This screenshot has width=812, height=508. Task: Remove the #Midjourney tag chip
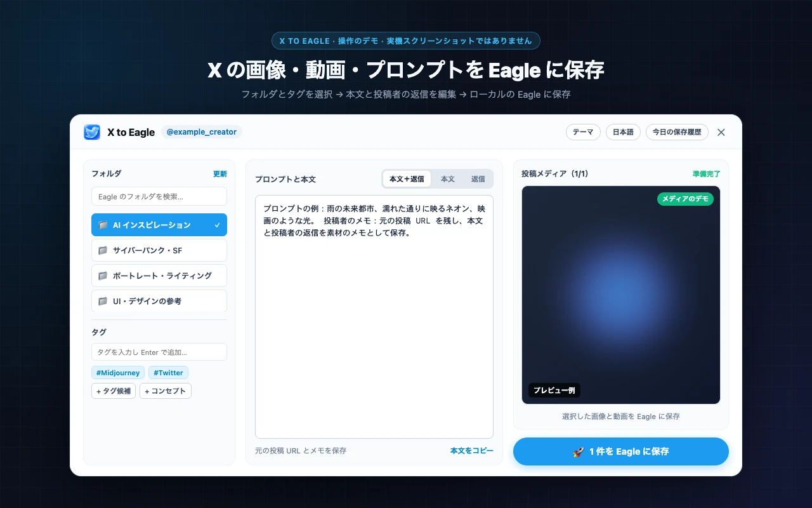(x=118, y=373)
